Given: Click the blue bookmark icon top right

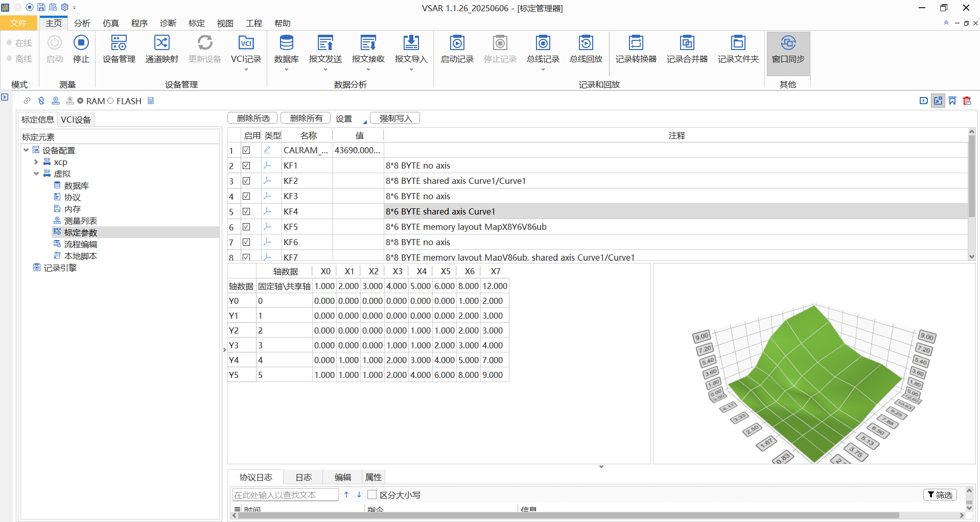Looking at the screenshot, I should 952,101.
